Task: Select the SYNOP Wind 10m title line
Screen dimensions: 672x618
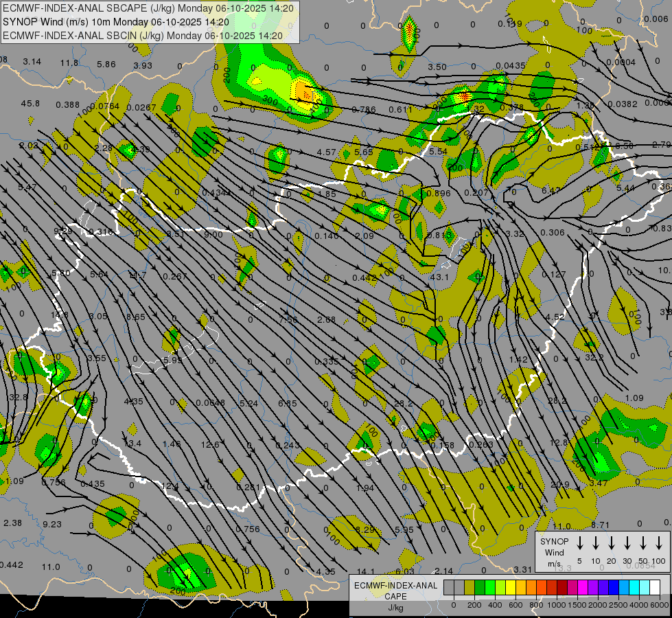Action: pyautogui.click(x=116, y=22)
